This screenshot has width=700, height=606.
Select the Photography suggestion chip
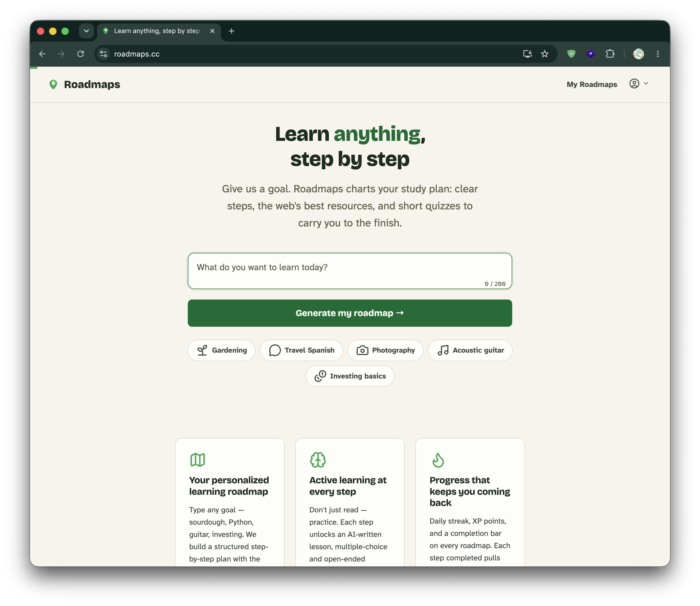[385, 350]
